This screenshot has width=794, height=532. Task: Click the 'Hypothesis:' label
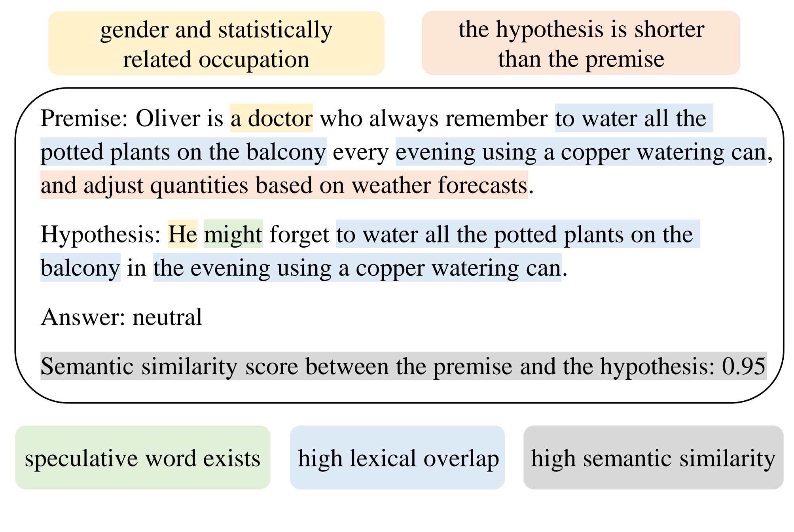[101, 234]
